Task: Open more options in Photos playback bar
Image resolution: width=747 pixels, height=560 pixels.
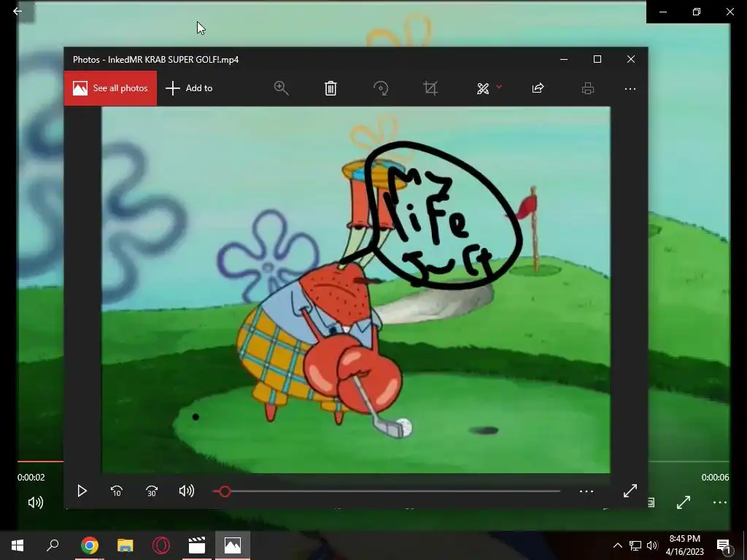Action: pyautogui.click(x=587, y=491)
